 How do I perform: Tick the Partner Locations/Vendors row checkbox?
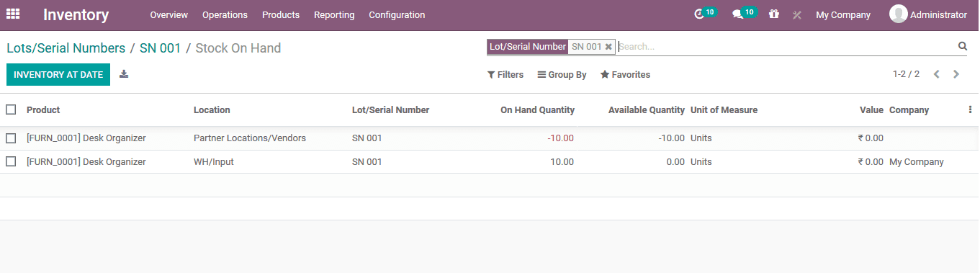(11, 138)
